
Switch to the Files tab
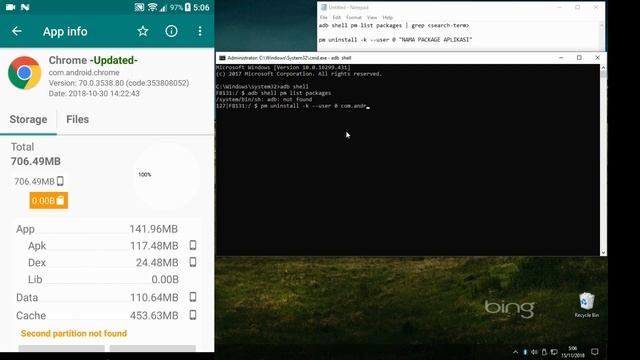pos(78,119)
